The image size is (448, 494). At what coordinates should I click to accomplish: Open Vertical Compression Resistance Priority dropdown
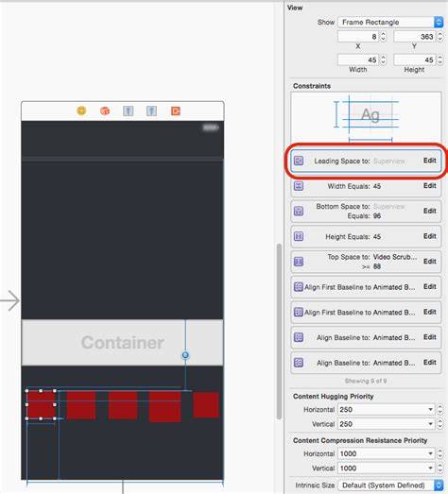click(386, 468)
